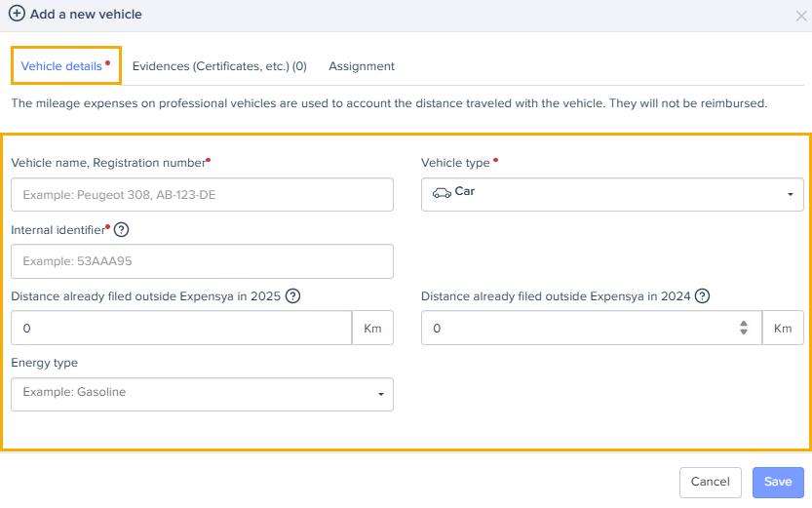Decrease the 2024 distance with down arrow
812x508 pixels.
click(x=744, y=332)
